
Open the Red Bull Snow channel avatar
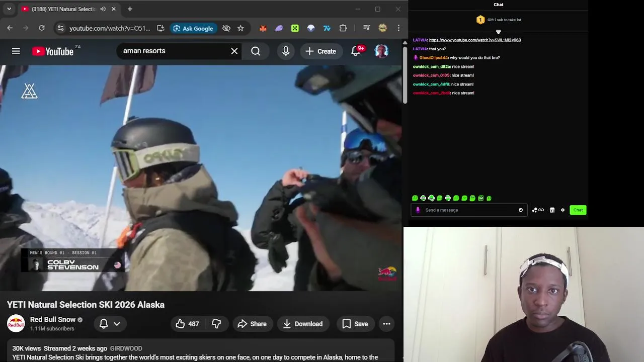pyautogui.click(x=16, y=323)
